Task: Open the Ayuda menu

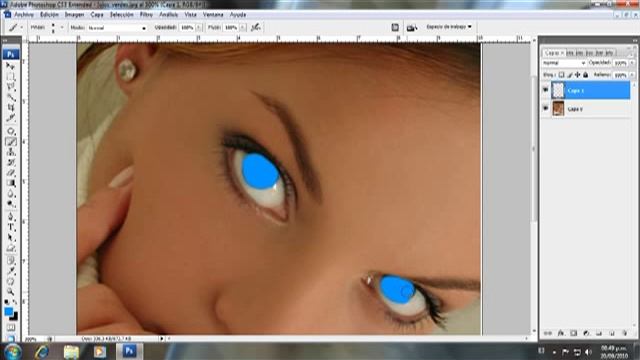Action: (x=238, y=14)
